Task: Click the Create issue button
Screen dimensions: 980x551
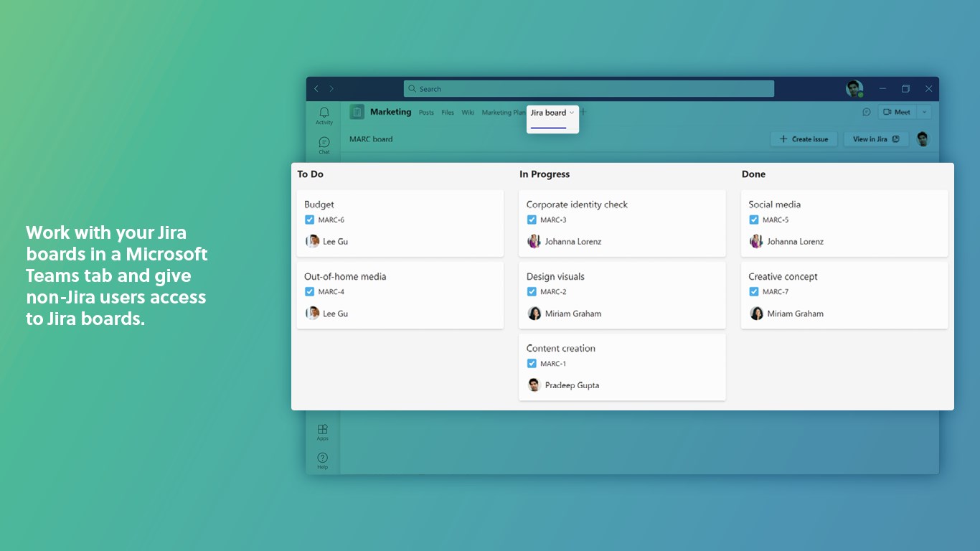Action: coord(804,139)
